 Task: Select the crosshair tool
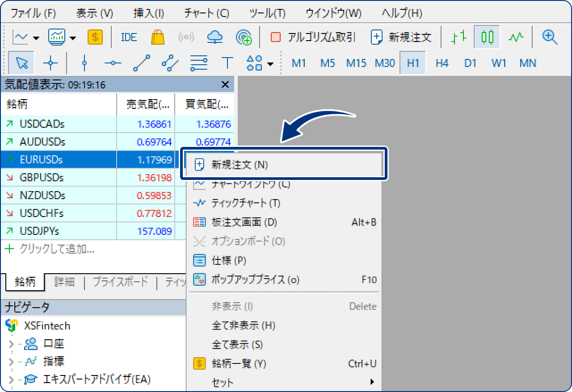50,63
